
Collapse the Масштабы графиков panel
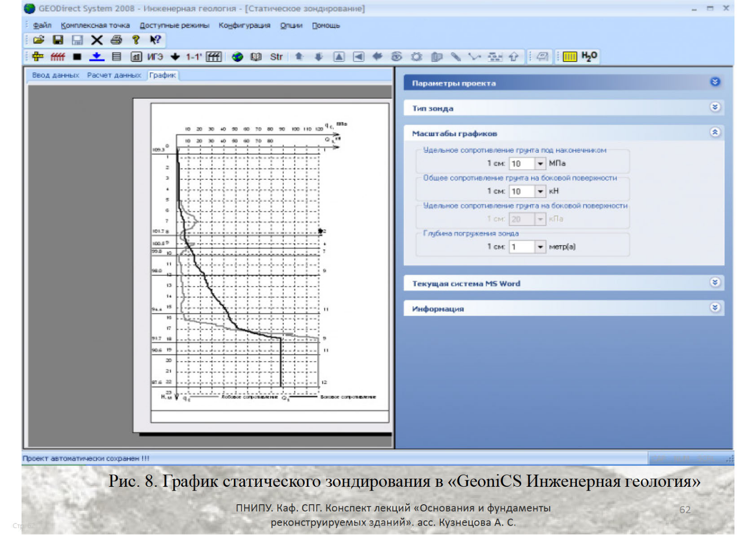(x=715, y=132)
